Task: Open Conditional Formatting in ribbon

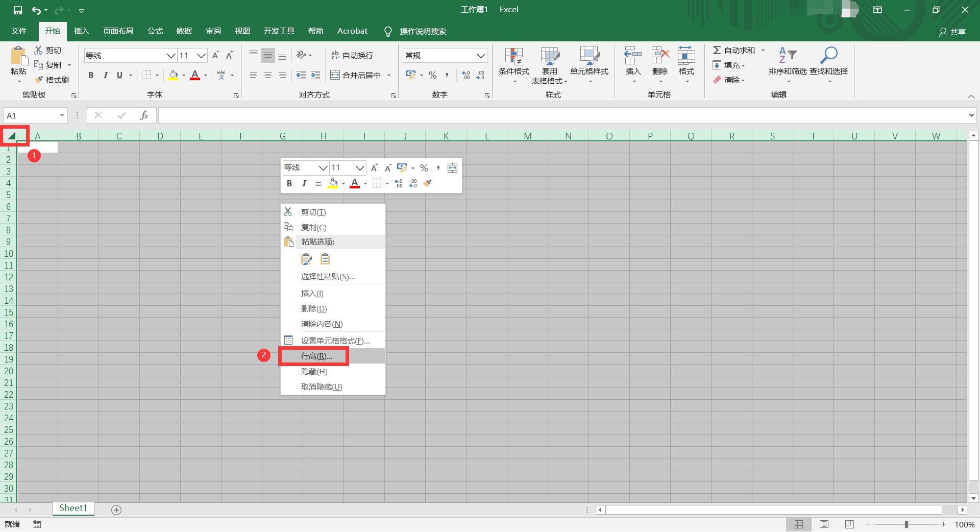Action: (514, 65)
